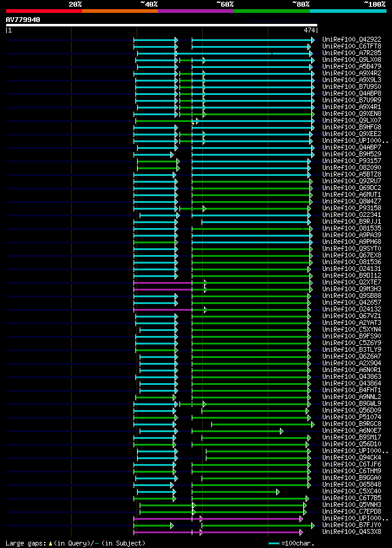The image size is (392, 548).
Task: Click the AV779940 query name label
Action: 23,20
